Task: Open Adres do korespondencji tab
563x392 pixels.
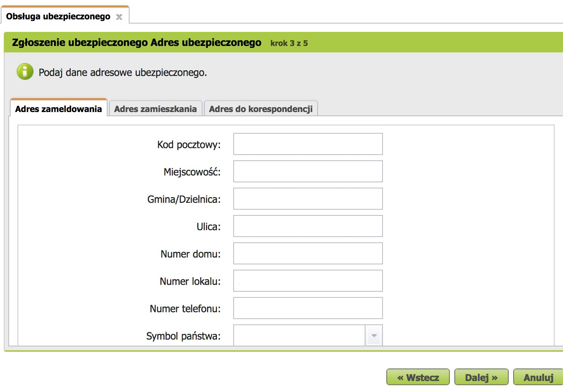Action: pyautogui.click(x=261, y=109)
